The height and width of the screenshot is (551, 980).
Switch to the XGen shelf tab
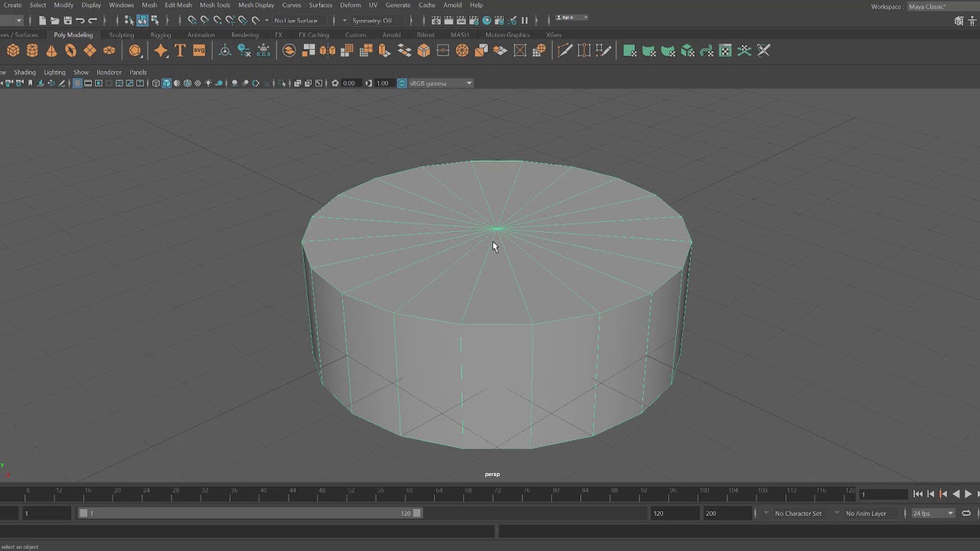point(553,35)
